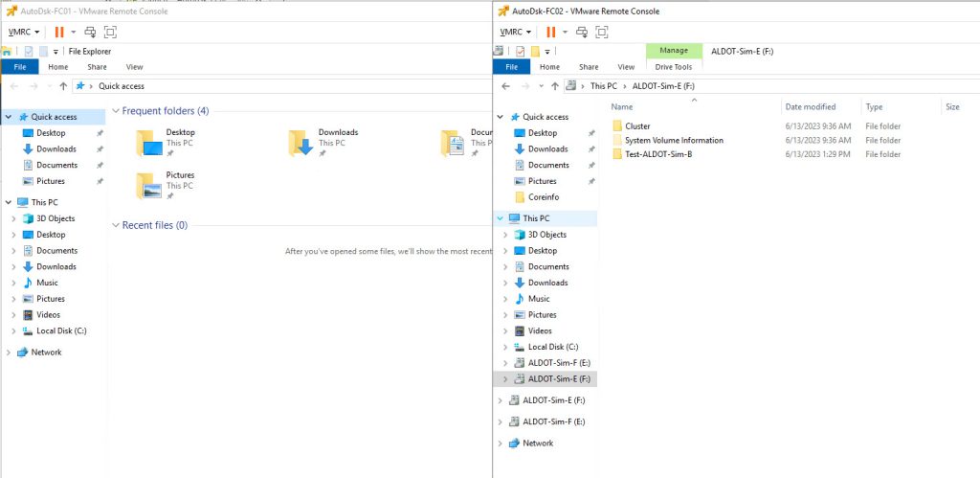Expand 3D Objects in FC01 navigation tree
980x478 pixels.
(13, 219)
